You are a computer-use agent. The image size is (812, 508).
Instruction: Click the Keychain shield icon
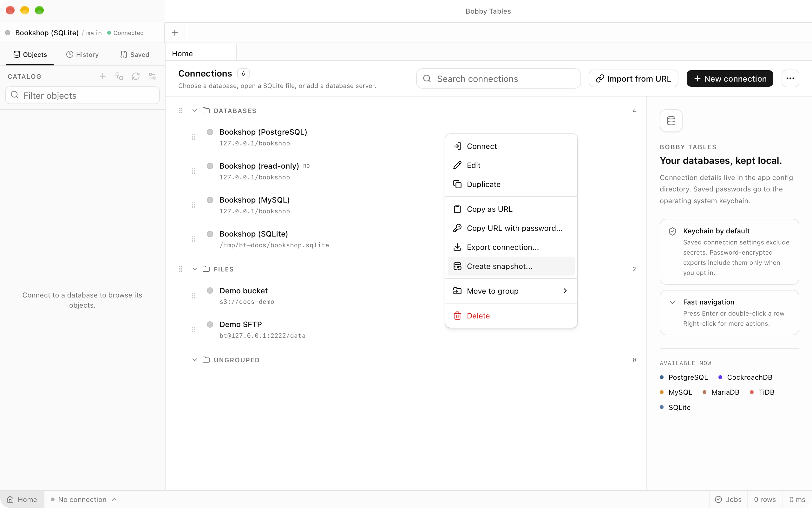(x=672, y=231)
